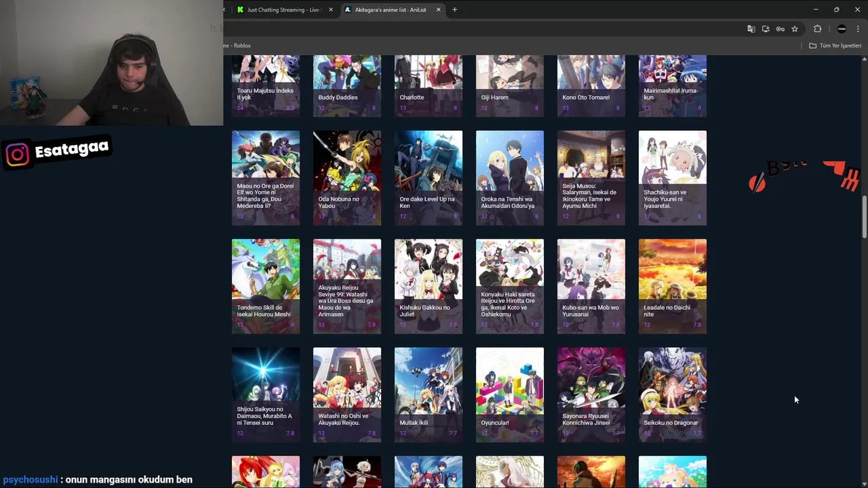Open the Shijou Saikyou no Daimaou card

pyautogui.click(x=266, y=394)
